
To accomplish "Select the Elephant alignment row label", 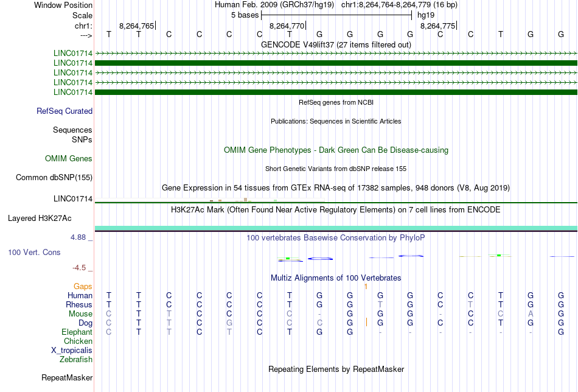I will click(x=77, y=332).
